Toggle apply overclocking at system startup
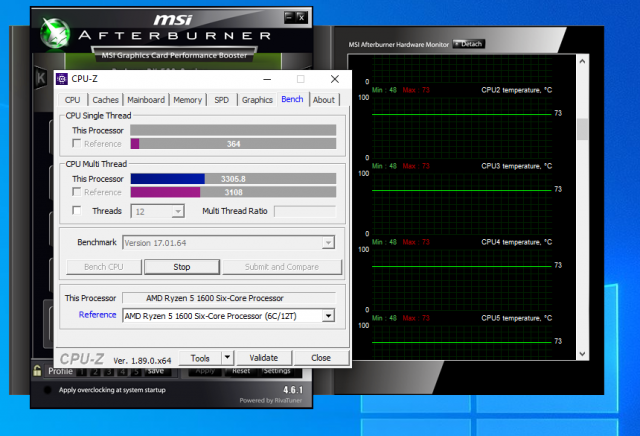Screen dimensions: 640x436 coord(48,390)
